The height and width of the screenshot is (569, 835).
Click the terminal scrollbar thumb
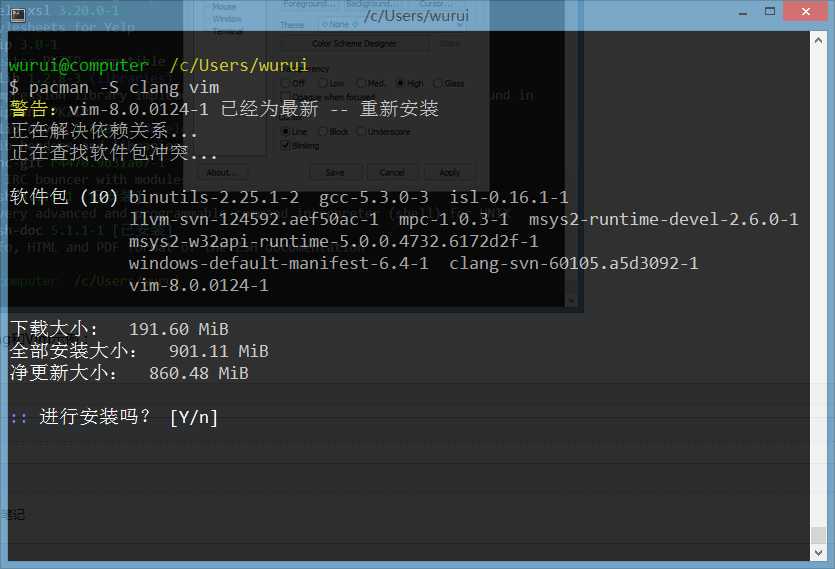tap(818, 535)
